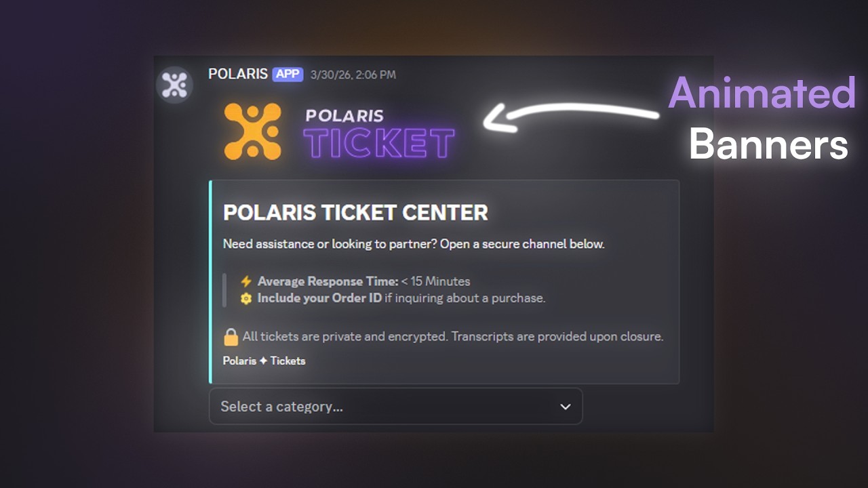Image resolution: width=868 pixels, height=488 pixels.
Task: Click the orange Polaris logo in banner
Action: [x=252, y=131]
